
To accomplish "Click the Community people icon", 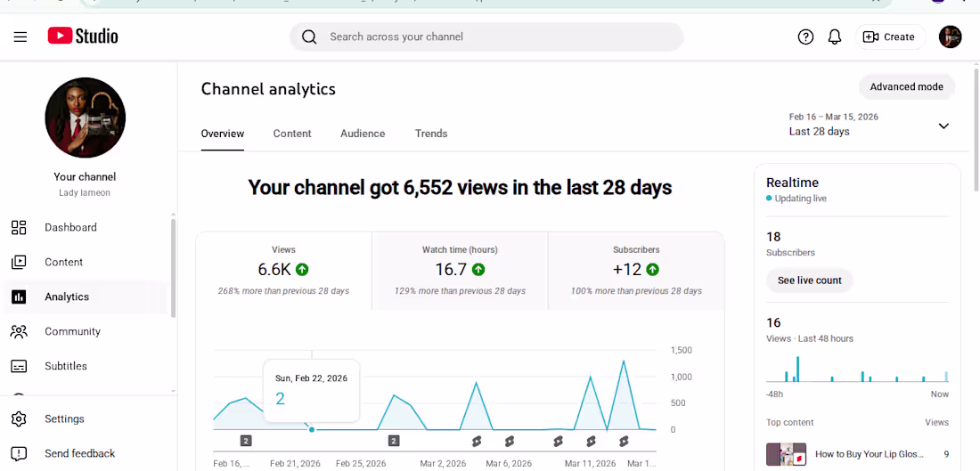I will pos(19,332).
